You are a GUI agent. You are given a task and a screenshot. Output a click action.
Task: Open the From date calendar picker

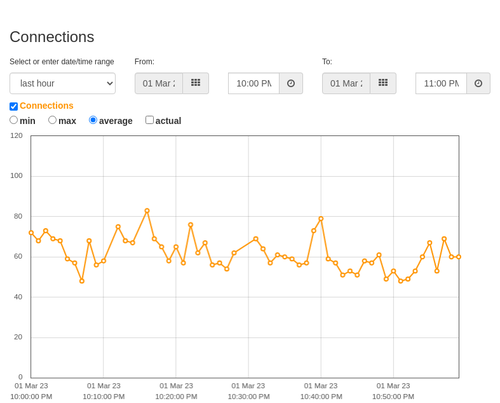[x=196, y=83]
